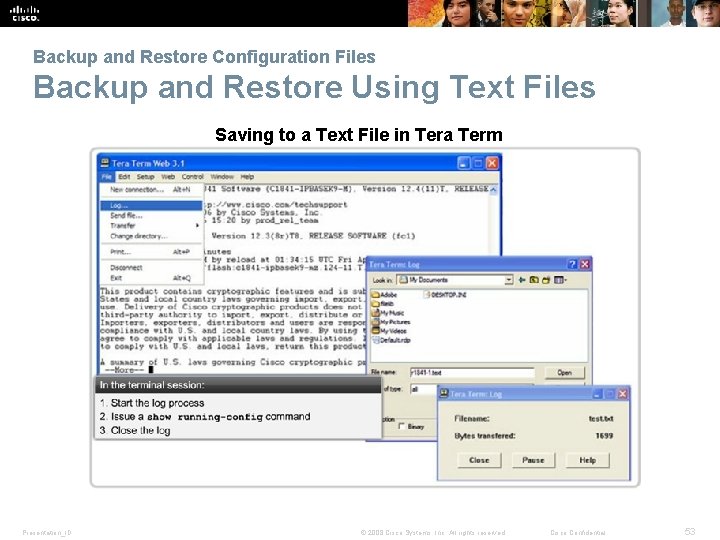Screen dimensions: 720x540
Task: Click the Close button in the log status window
Action: (x=479, y=460)
